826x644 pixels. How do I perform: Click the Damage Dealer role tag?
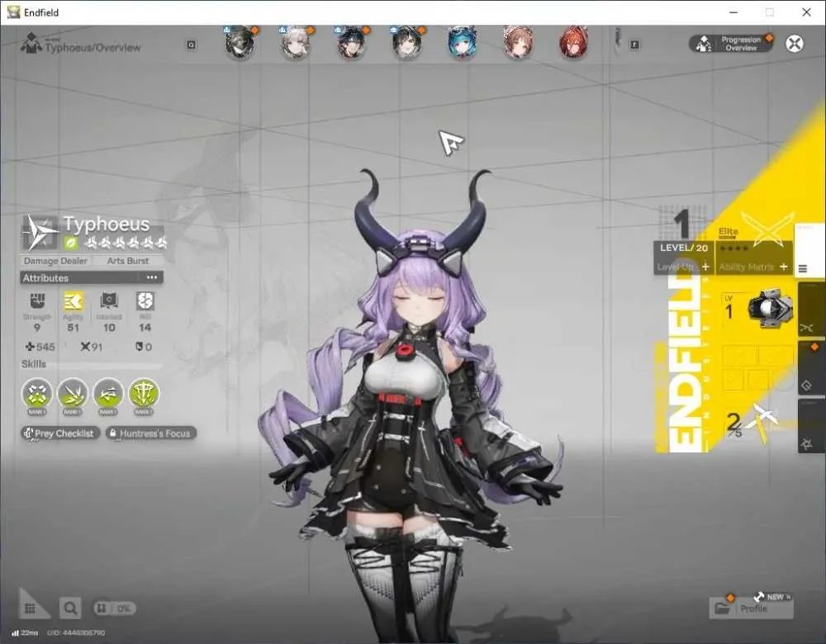coord(55,261)
